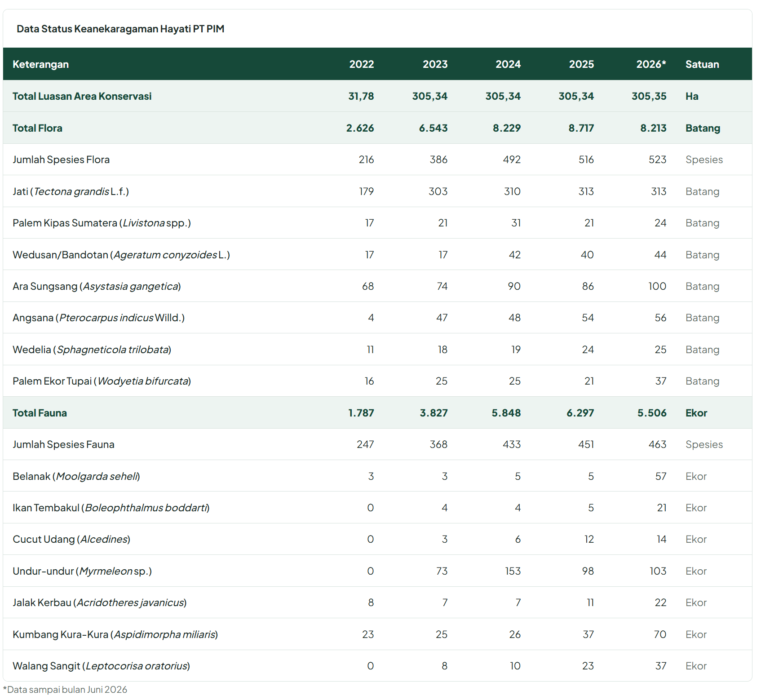Click the 2026* column header
Screen dimensions: 761x700
651,64
